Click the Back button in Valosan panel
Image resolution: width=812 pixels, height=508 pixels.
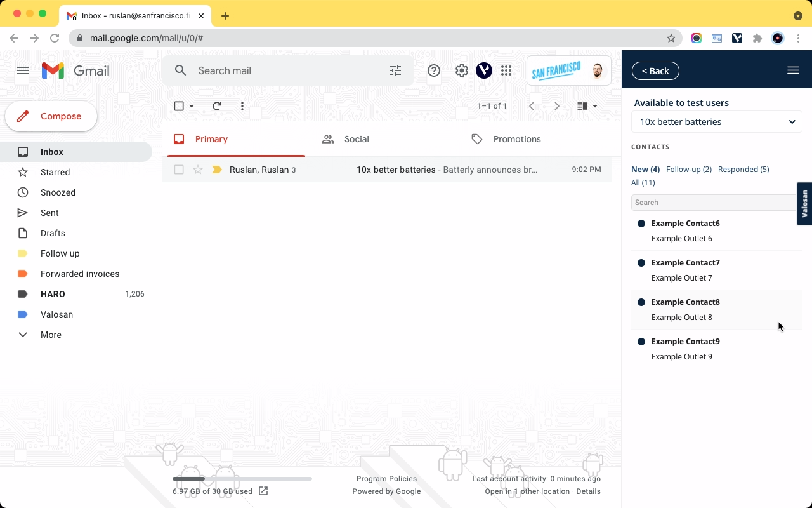655,70
